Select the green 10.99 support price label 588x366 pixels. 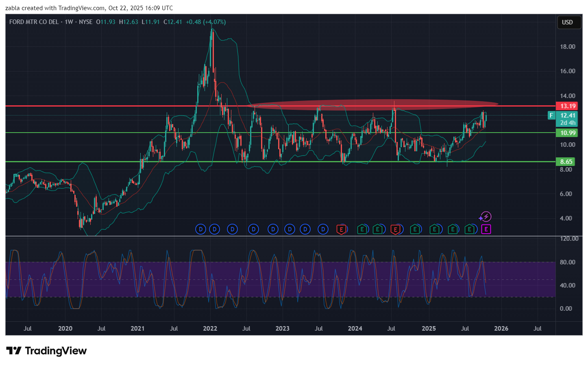click(568, 133)
